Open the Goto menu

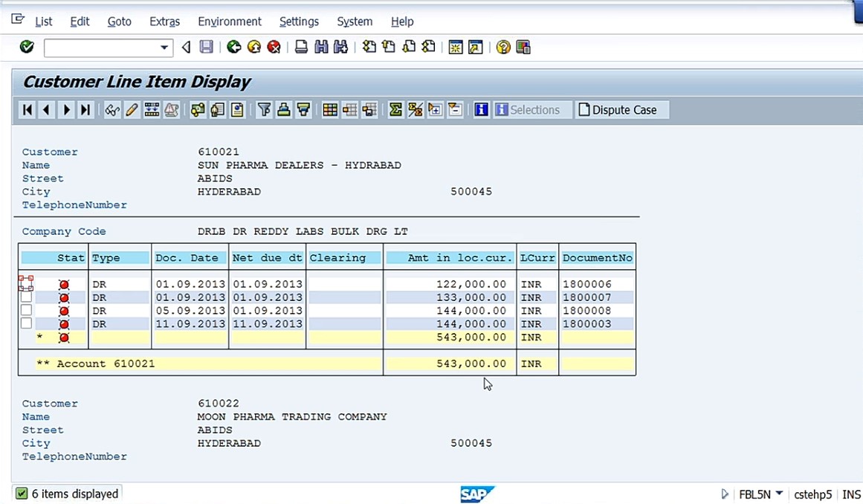point(120,22)
